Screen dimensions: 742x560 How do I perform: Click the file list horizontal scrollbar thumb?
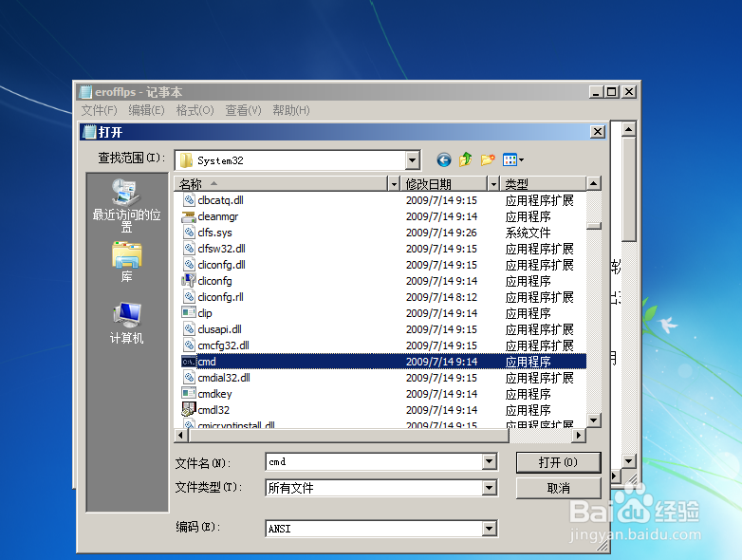[x=348, y=435]
